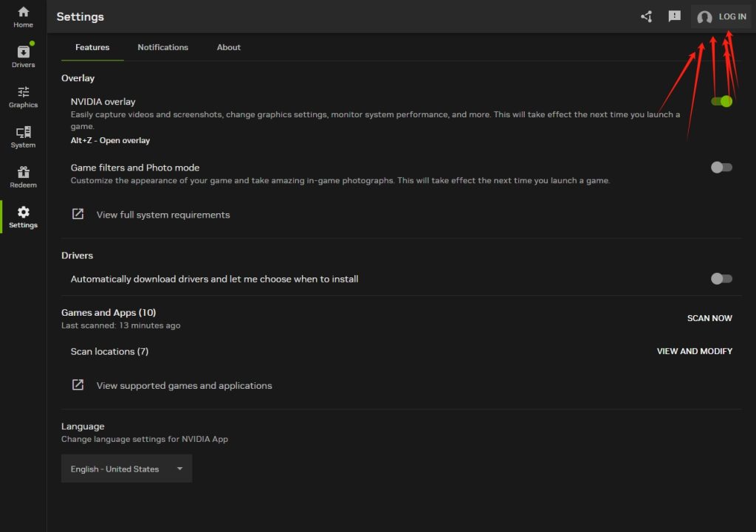Click Last scanned: 13 minutes ago text
Screen dimensions: 756x532
click(120, 325)
